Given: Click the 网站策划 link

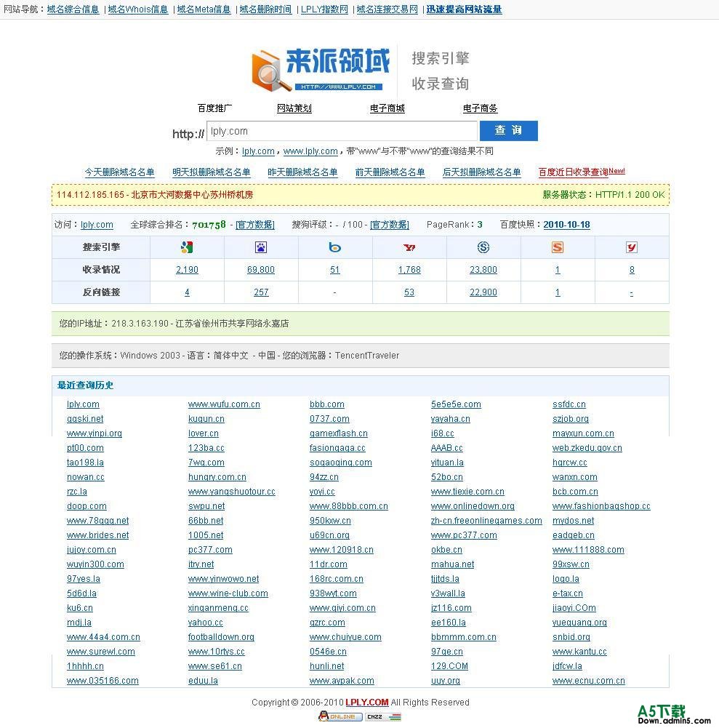Looking at the screenshot, I should point(294,108).
